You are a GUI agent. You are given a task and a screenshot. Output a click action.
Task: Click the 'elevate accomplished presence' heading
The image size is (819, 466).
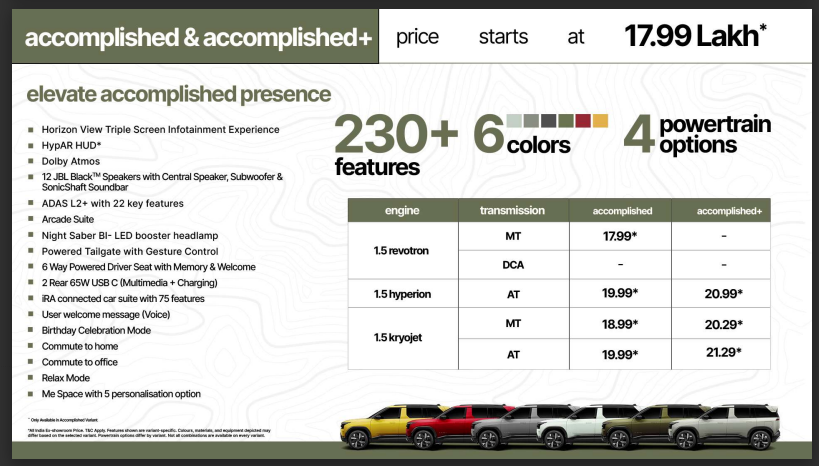click(x=178, y=95)
